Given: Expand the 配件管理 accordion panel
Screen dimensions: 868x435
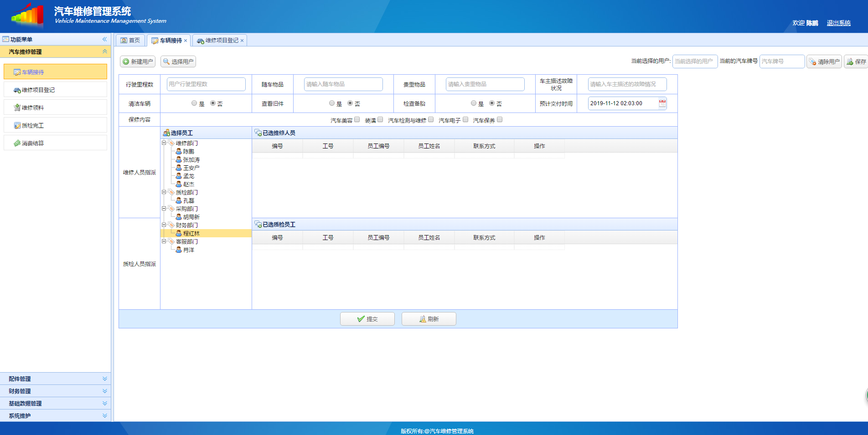Looking at the screenshot, I should pos(55,379).
